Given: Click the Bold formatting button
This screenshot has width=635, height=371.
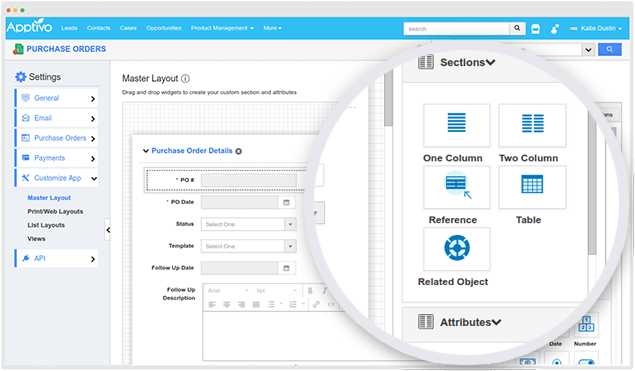Looking at the screenshot, I should tap(310, 291).
